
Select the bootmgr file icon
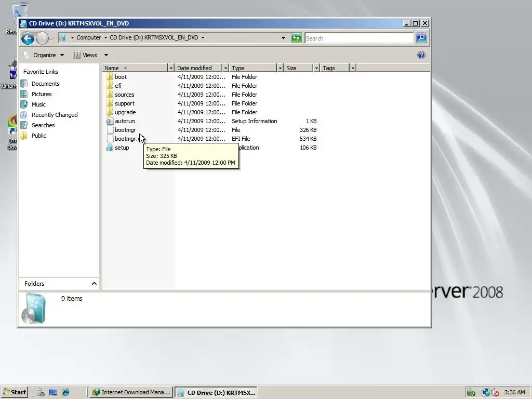tap(109, 129)
